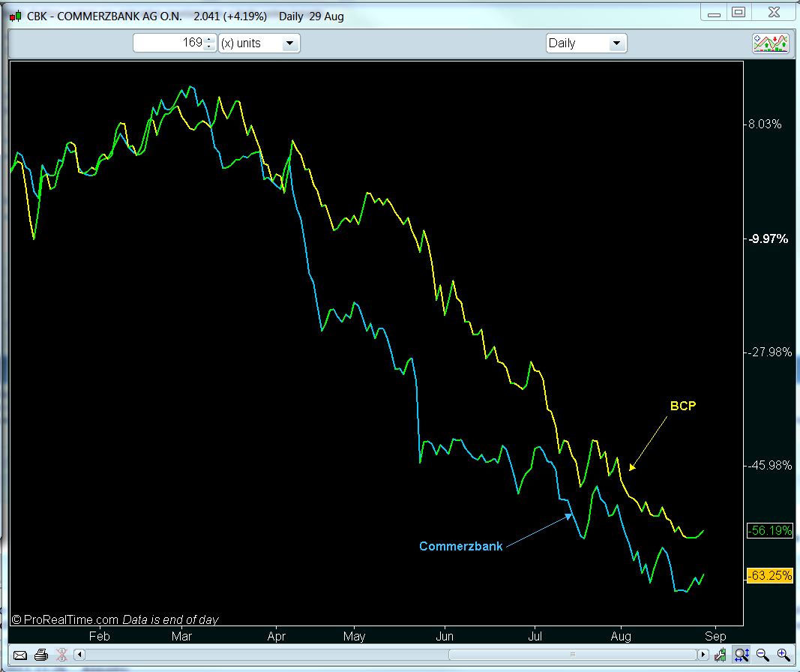
Task: Click the -63.25% price label
Action: (770, 575)
